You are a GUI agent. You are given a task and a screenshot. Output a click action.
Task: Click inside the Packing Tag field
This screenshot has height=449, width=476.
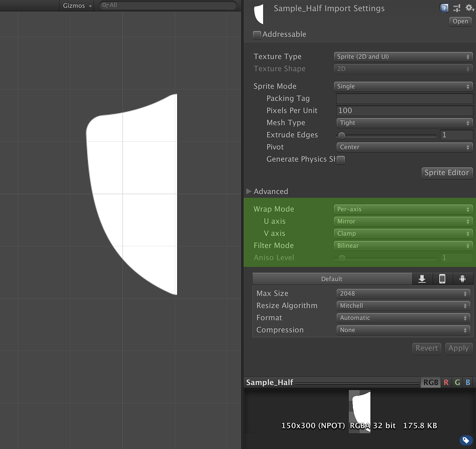click(404, 98)
